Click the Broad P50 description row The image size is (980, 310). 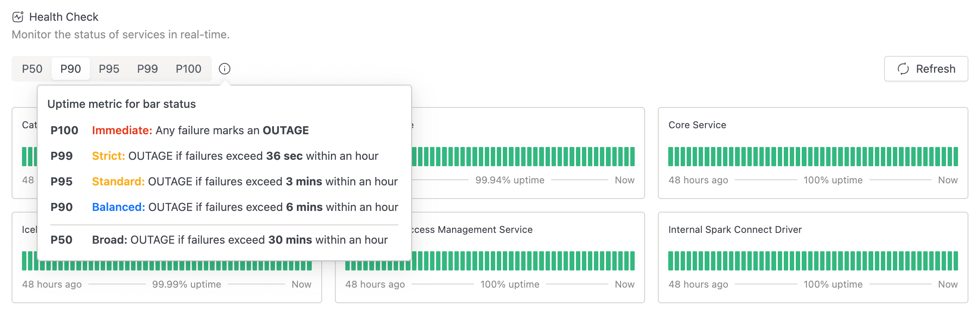tap(239, 240)
